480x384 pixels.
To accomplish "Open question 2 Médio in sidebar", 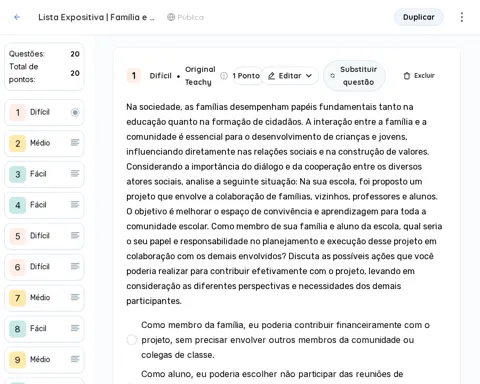I will coord(44,143).
